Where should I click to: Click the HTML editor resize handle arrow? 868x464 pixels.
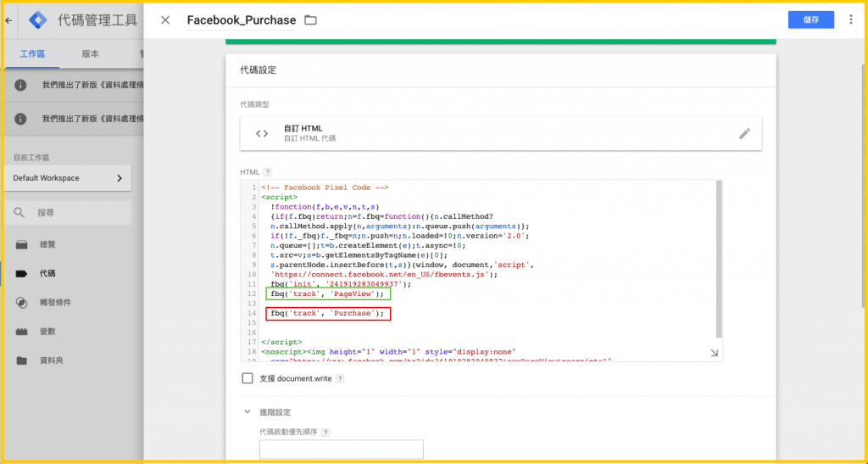pyautogui.click(x=714, y=353)
